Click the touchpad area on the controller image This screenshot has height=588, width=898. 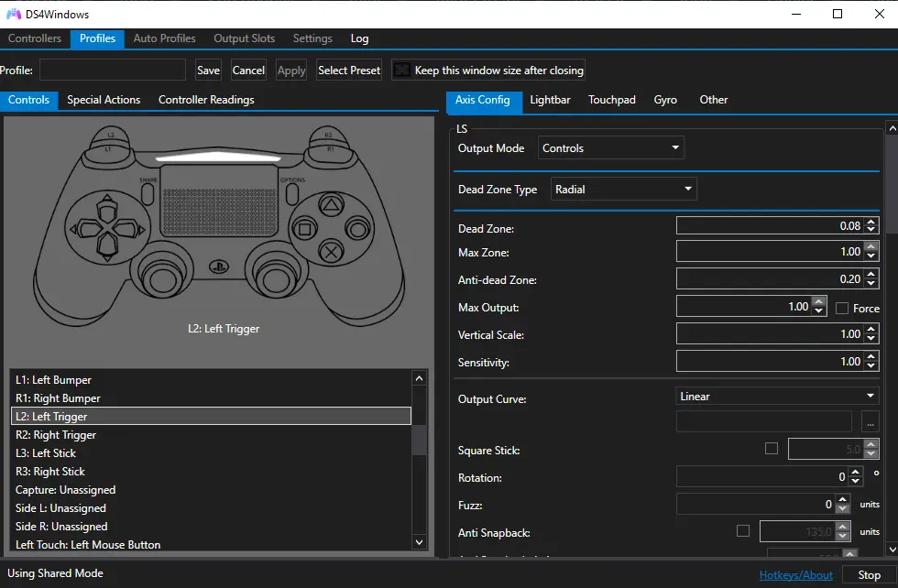pos(219,201)
